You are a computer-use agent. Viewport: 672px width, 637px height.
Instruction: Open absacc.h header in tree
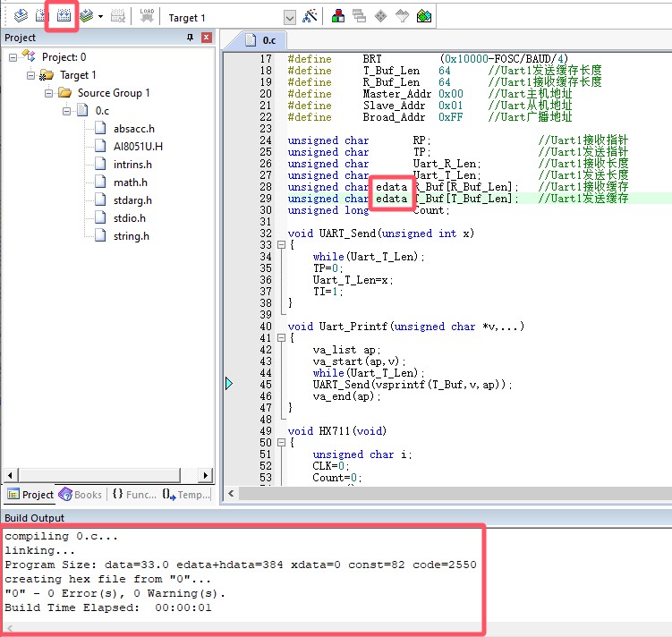[133, 129]
